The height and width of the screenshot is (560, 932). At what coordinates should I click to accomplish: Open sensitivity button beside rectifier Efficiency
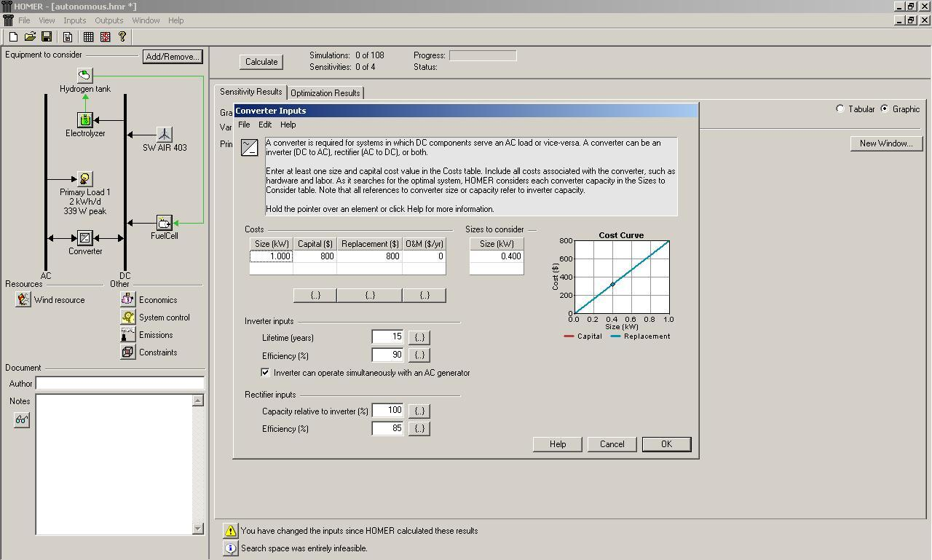pos(419,428)
